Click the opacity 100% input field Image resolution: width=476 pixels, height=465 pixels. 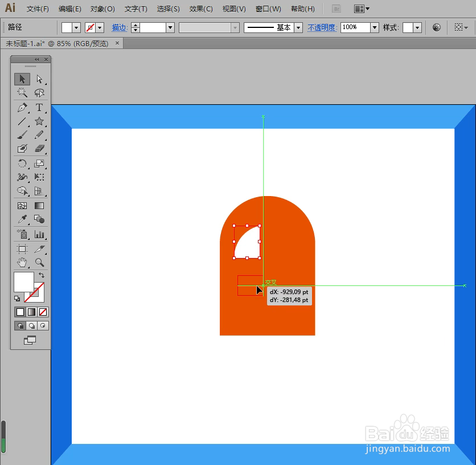pos(355,28)
